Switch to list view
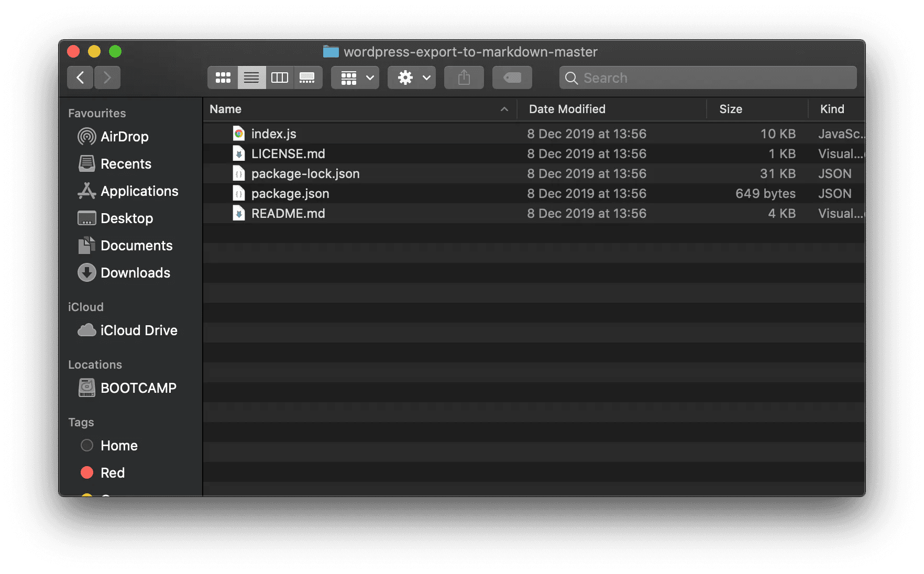The width and height of the screenshot is (924, 574). tap(251, 78)
